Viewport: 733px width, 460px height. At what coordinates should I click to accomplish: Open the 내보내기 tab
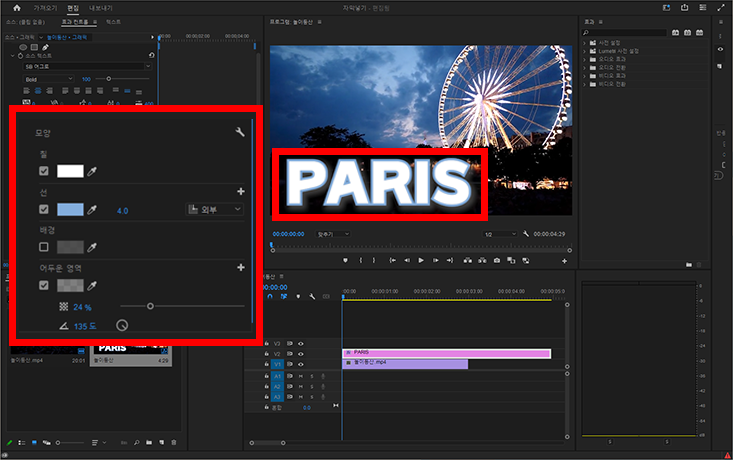(x=99, y=7)
